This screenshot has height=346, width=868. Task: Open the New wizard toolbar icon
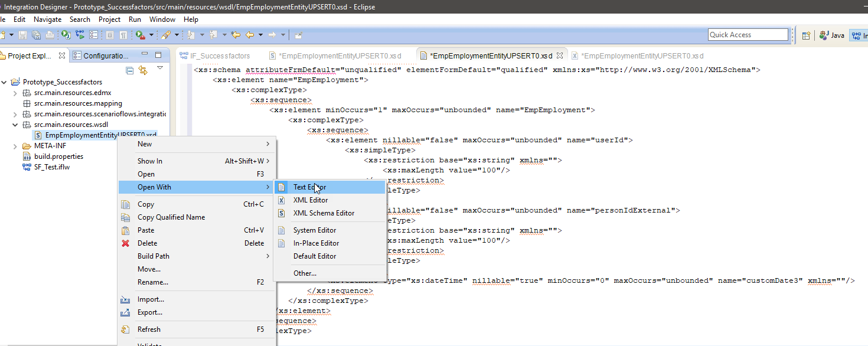click(x=5, y=34)
